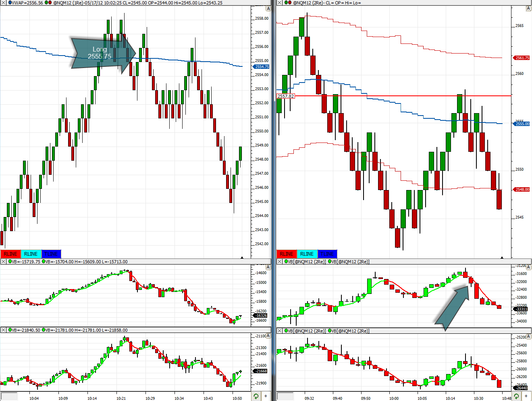Click first green VB dot in right lower panel

pyautogui.click(x=287, y=331)
